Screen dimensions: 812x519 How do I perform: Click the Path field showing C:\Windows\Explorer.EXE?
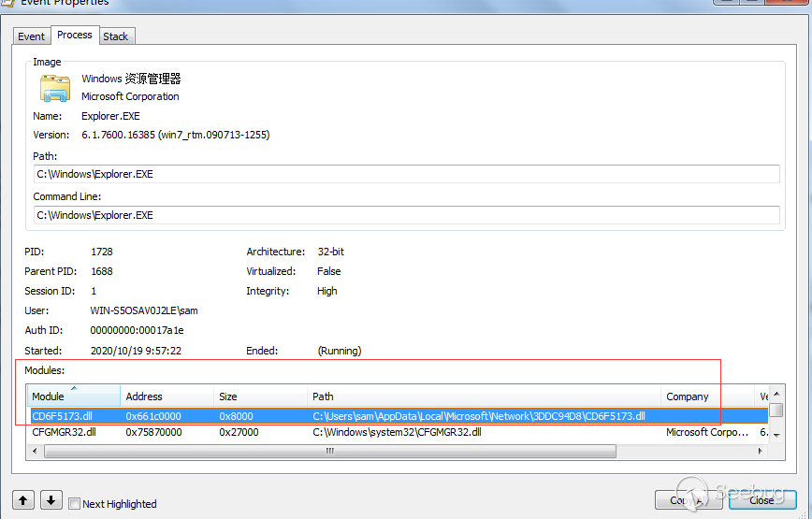pos(407,174)
